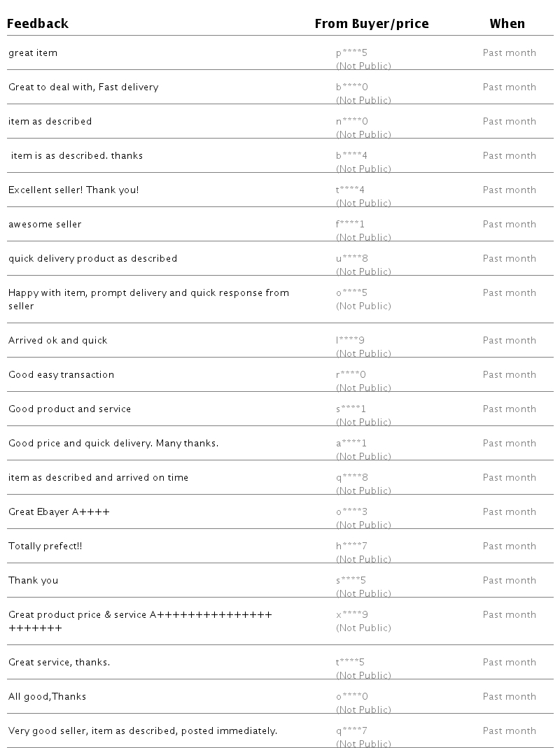Click the Feedback column header
Image resolution: width=560 pixels, height=748 pixels.
pos(38,24)
